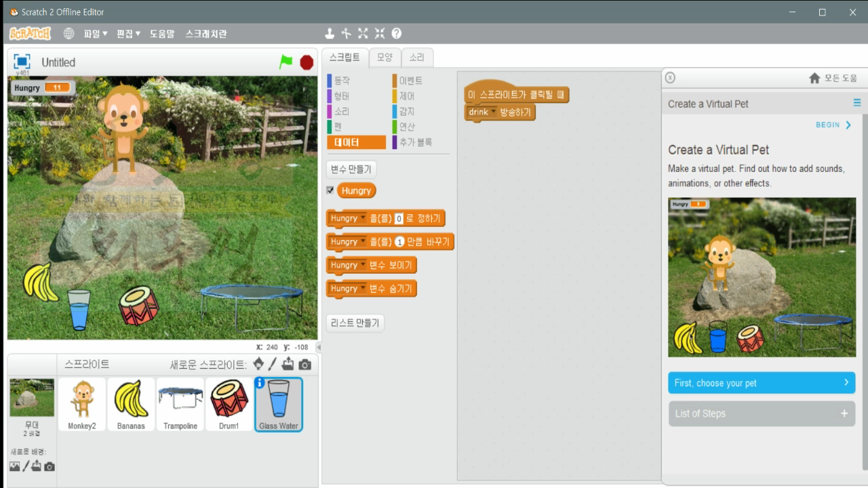Switch to the 소리 tab
This screenshot has width=868, height=488.
[417, 58]
